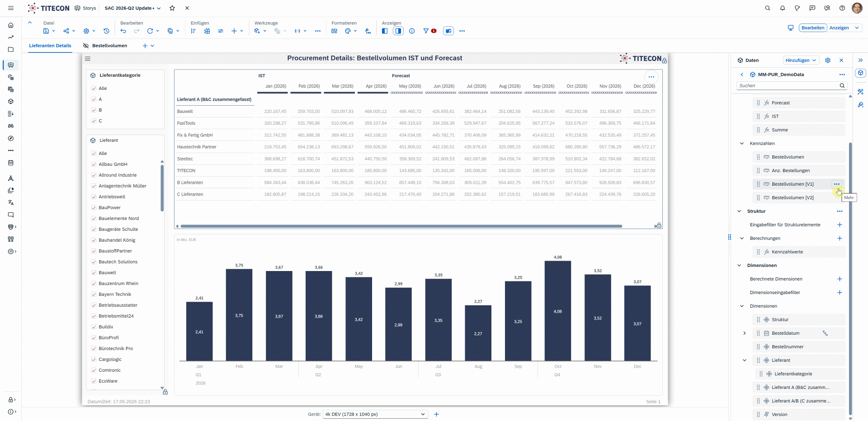Click the Anzeigen mode button

tap(839, 28)
